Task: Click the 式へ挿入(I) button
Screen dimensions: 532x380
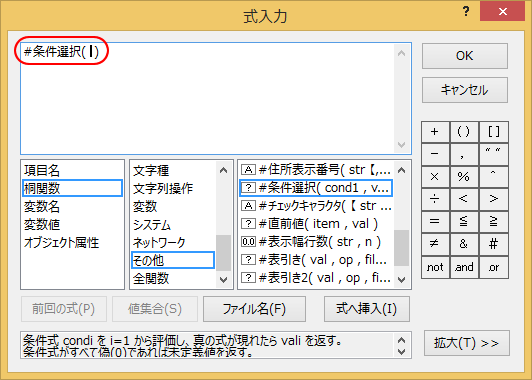Action: point(366,309)
